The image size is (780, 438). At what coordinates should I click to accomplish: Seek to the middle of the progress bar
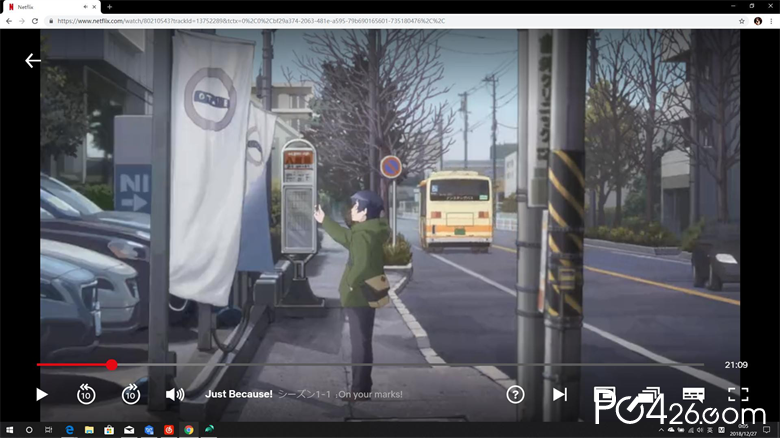coord(371,365)
